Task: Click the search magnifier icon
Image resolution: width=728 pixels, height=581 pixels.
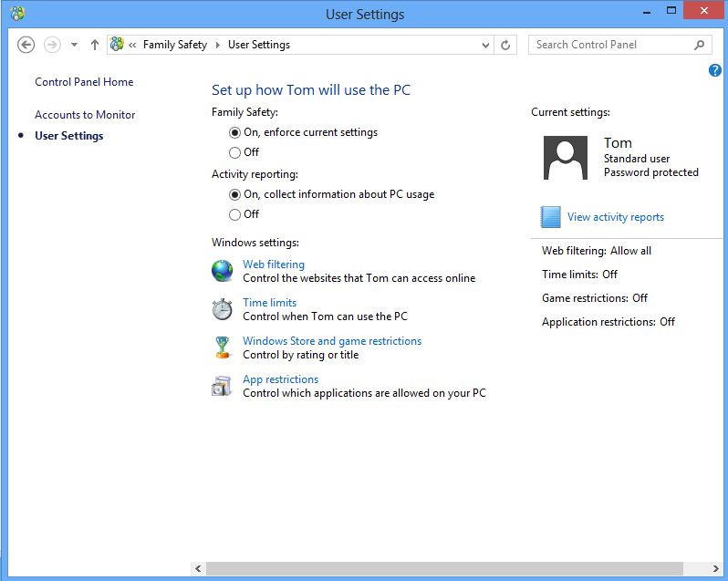Action: 699,45
